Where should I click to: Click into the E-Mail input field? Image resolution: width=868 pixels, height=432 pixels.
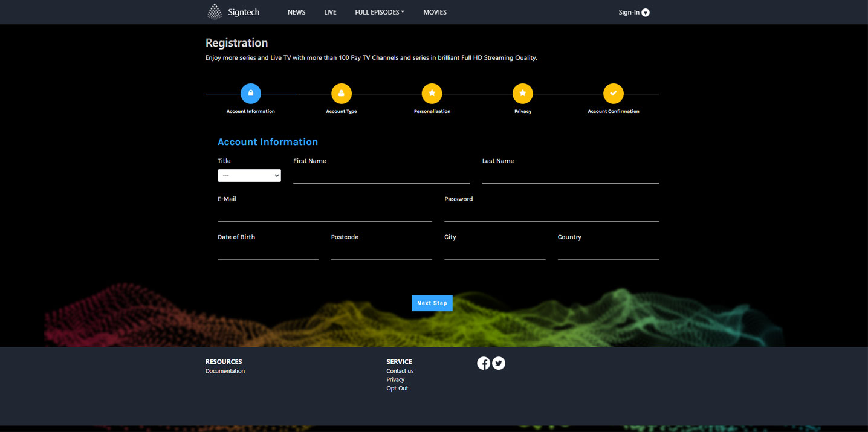325,214
